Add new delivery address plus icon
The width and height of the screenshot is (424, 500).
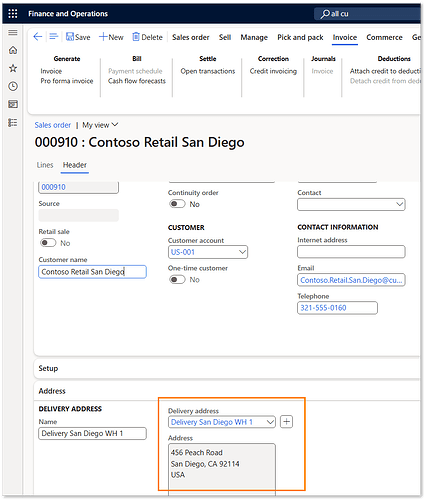pyautogui.click(x=286, y=422)
